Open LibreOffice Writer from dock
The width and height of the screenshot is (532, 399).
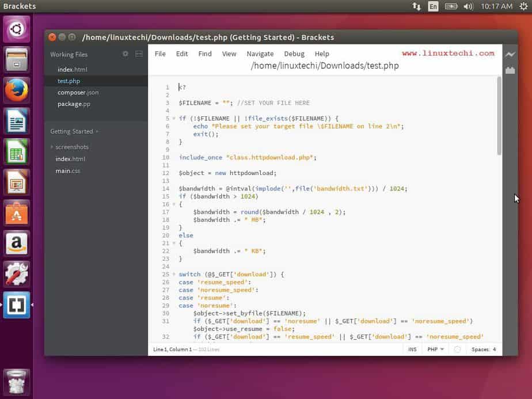tap(16, 121)
